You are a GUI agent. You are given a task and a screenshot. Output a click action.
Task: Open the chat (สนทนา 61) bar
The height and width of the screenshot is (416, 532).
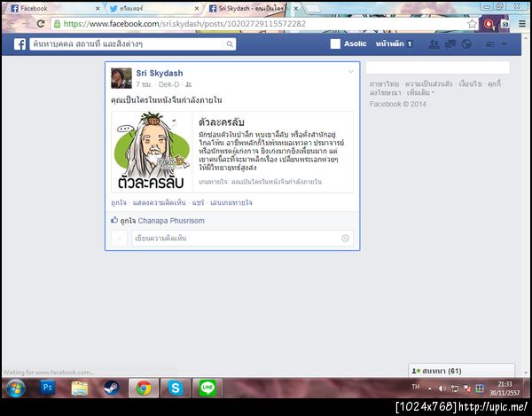(461, 371)
